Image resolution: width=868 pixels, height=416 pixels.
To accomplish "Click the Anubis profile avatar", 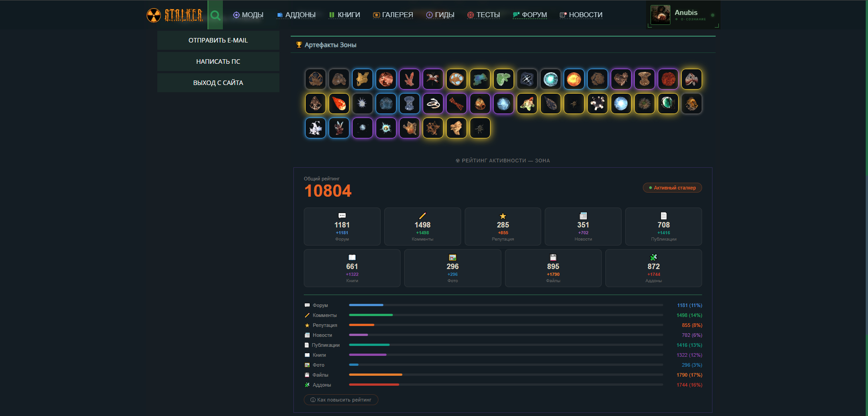I will [660, 15].
